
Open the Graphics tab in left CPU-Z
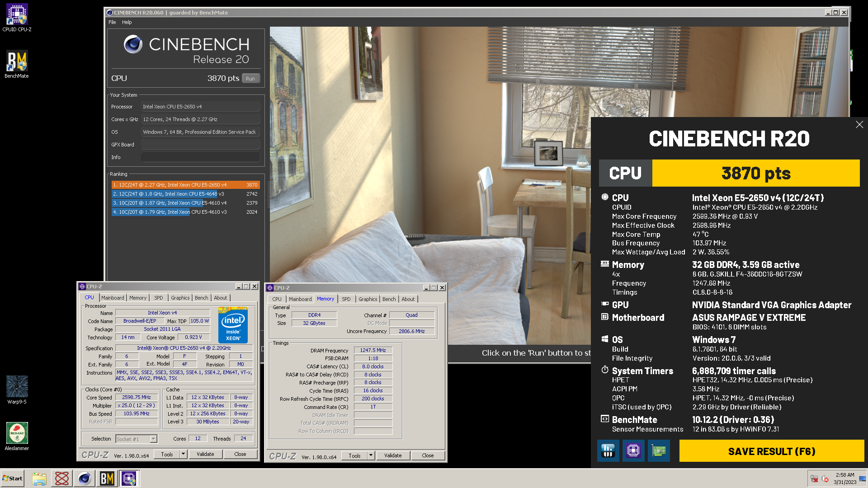click(180, 298)
